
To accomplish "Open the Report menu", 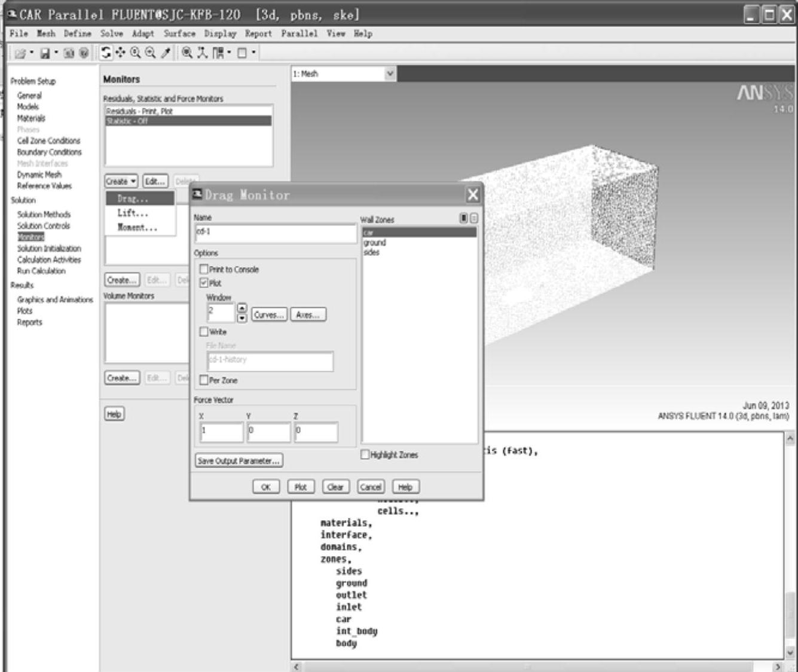I will pyautogui.click(x=258, y=33).
